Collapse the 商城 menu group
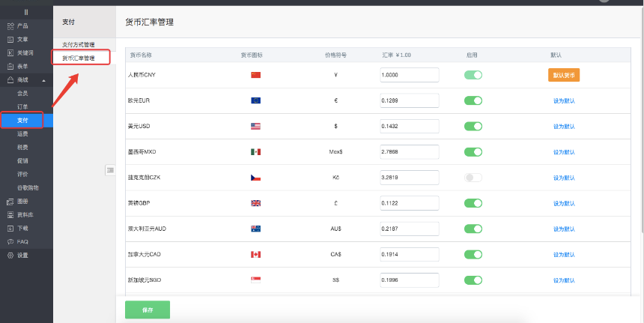The height and width of the screenshot is (323, 644). pos(43,80)
